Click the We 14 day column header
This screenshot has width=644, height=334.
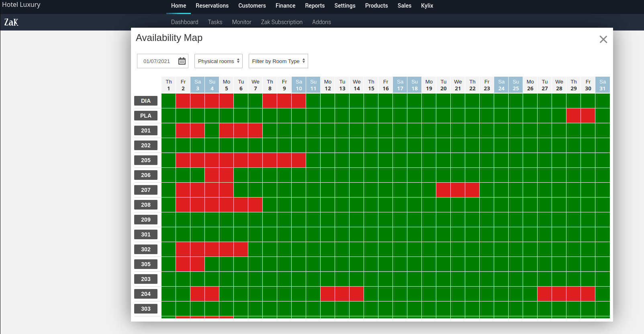357,85
